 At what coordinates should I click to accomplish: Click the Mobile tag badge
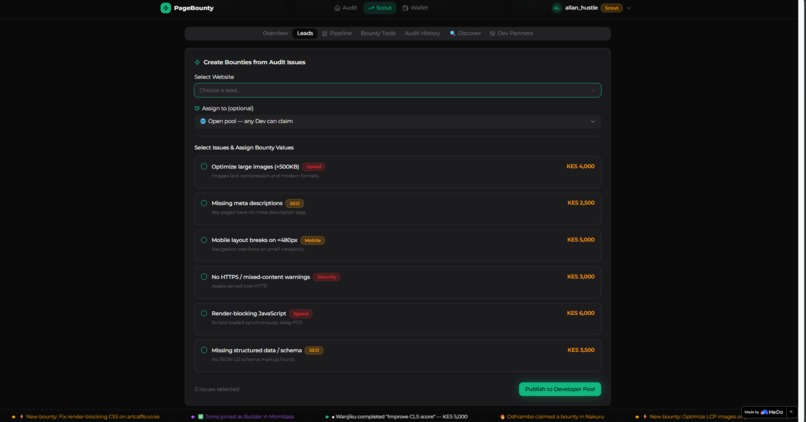click(x=313, y=240)
